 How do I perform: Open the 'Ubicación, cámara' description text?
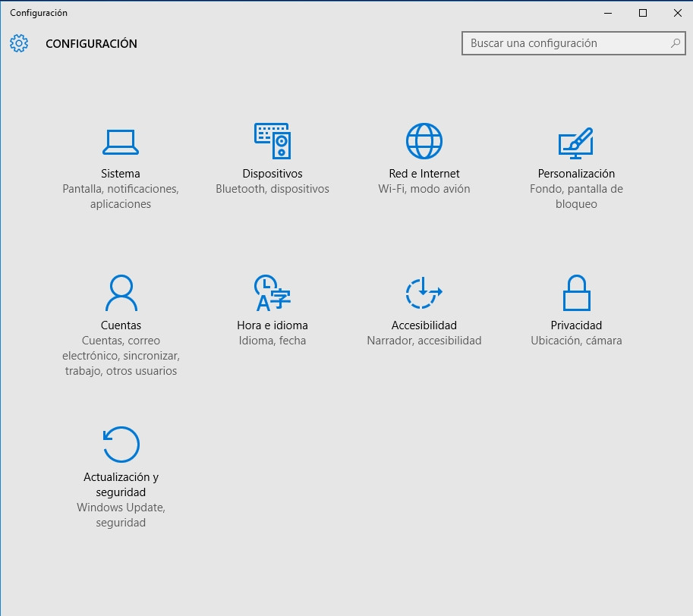click(x=576, y=341)
